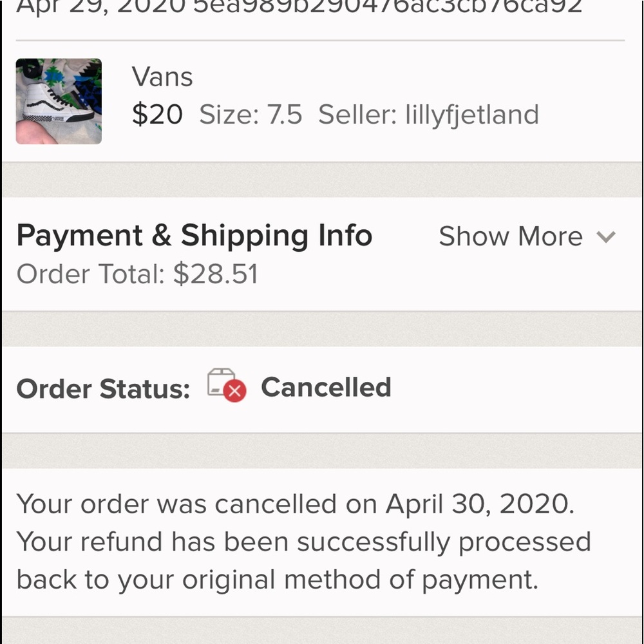Click the Size: 7.5 label

point(251,115)
